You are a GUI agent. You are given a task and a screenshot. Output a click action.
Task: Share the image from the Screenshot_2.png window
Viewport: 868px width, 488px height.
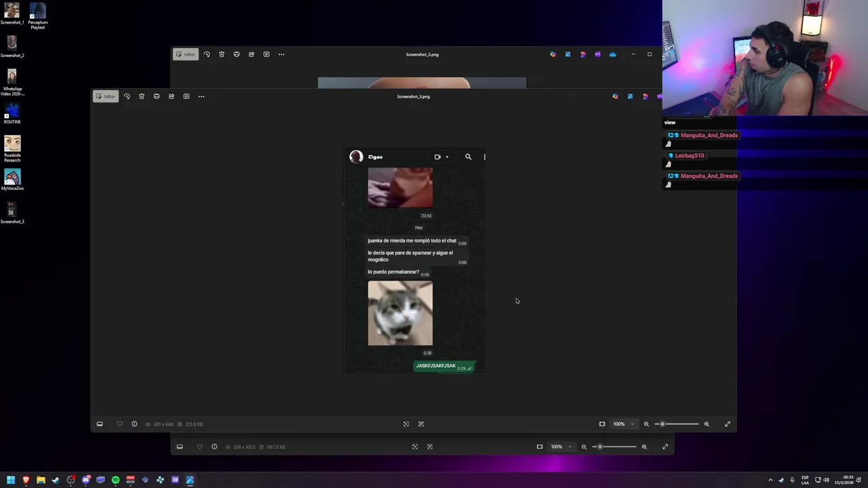coord(252,54)
